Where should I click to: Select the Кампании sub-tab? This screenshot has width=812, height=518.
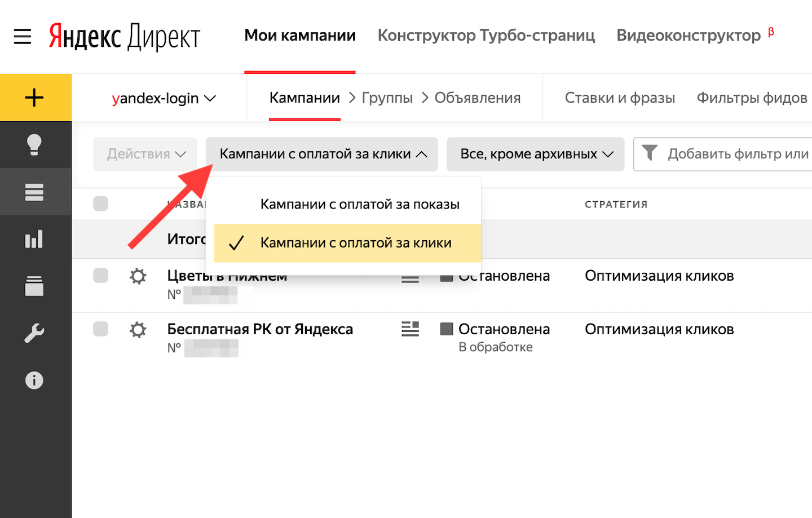[x=304, y=98]
